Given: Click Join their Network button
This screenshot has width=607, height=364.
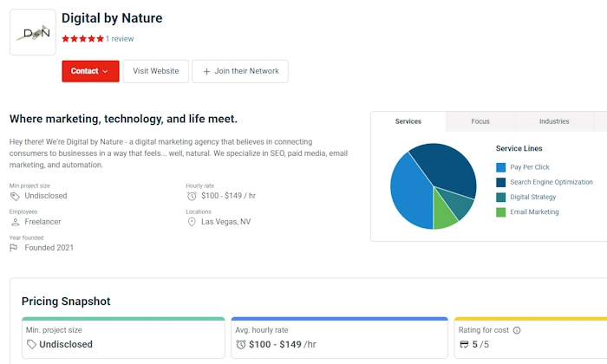Looking at the screenshot, I should (240, 71).
